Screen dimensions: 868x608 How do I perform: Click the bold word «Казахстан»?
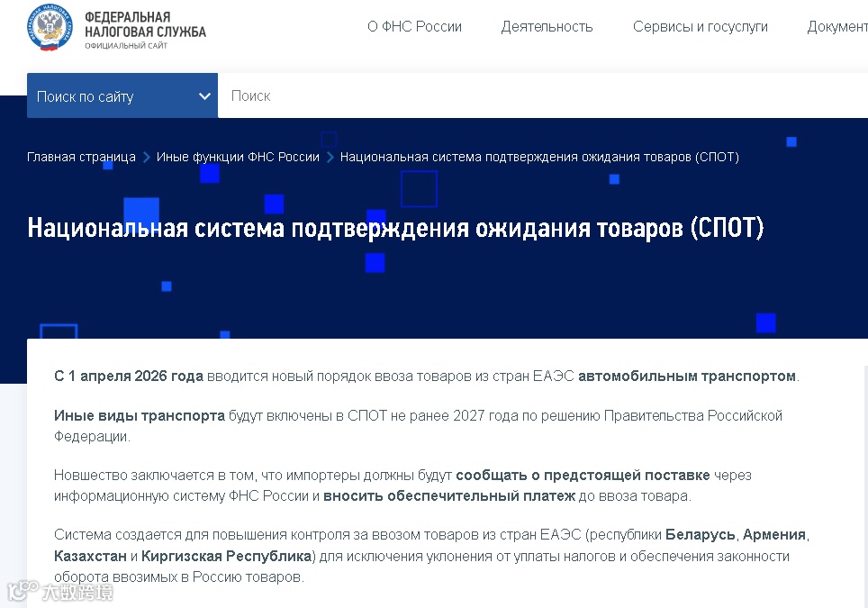tap(90, 556)
